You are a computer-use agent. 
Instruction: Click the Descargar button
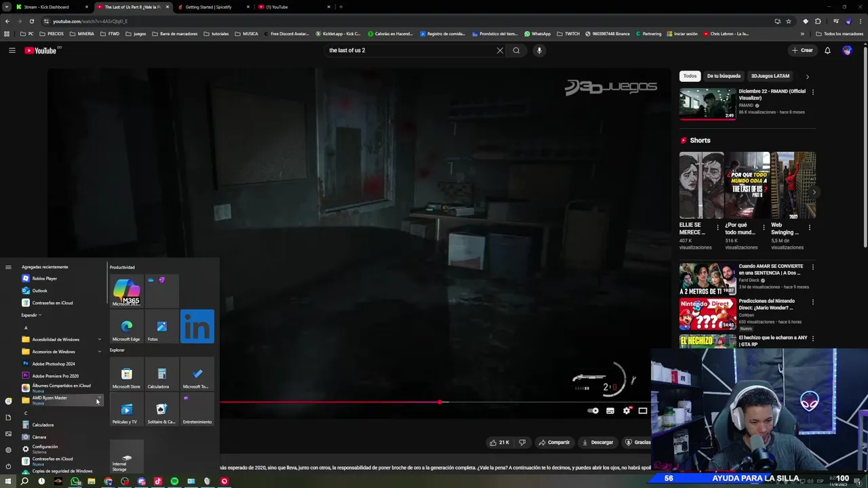[x=597, y=443]
